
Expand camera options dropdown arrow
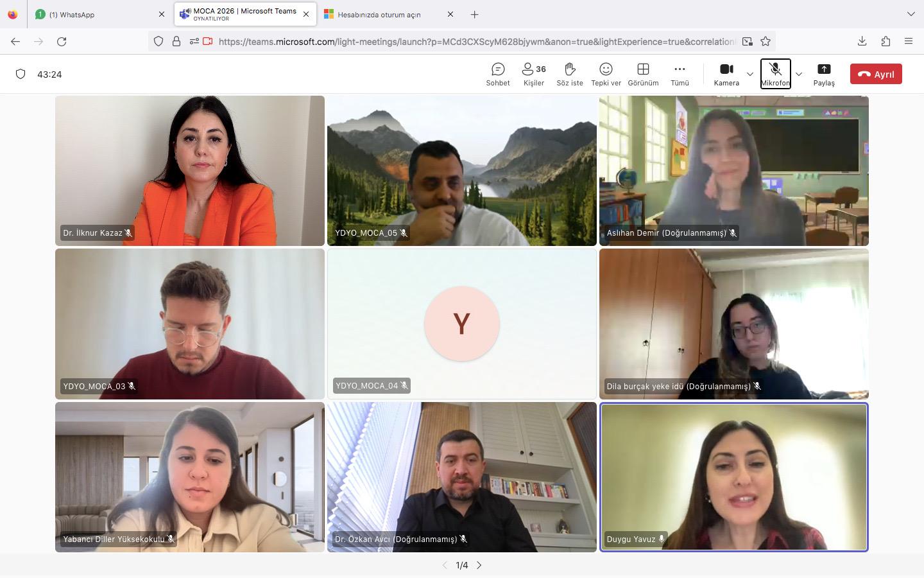coord(749,74)
